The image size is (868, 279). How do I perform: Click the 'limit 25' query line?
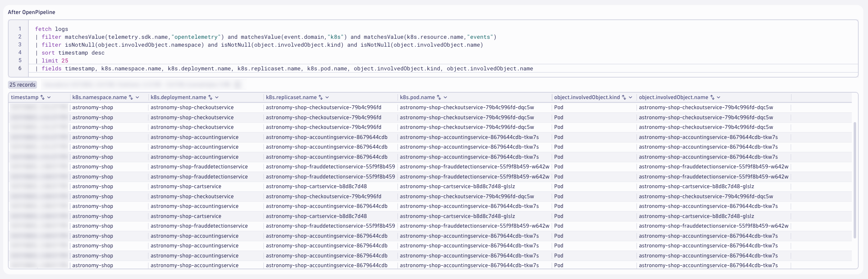[x=52, y=61]
